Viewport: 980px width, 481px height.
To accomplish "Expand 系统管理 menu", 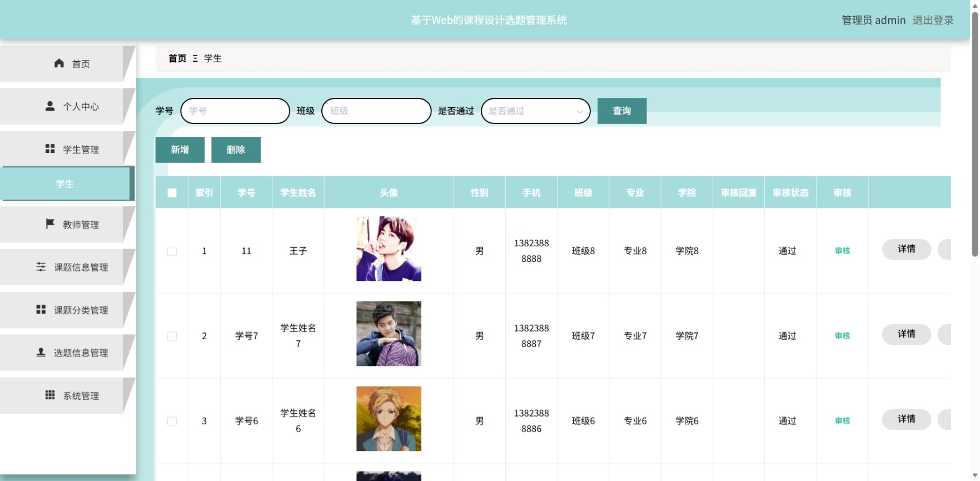I will [67, 395].
